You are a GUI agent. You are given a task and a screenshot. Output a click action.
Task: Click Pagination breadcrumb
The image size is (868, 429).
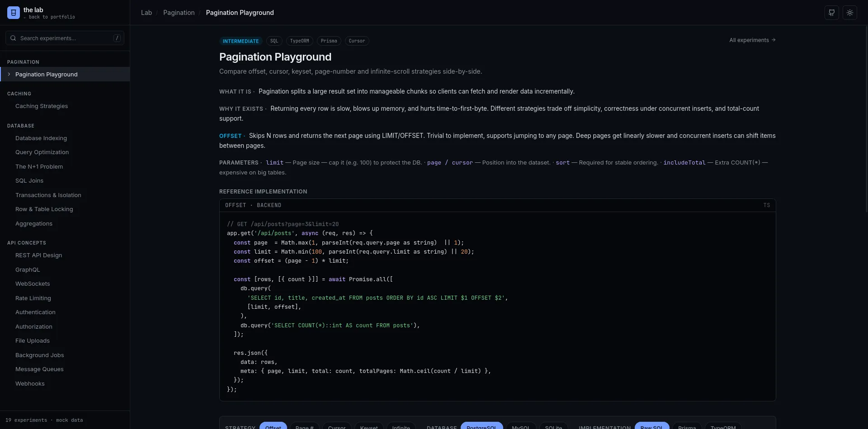[179, 13]
